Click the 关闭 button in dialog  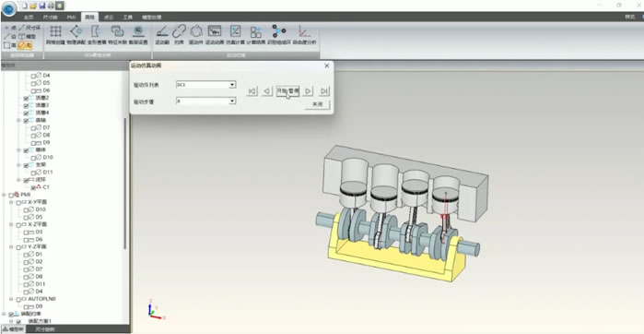(x=317, y=104)
